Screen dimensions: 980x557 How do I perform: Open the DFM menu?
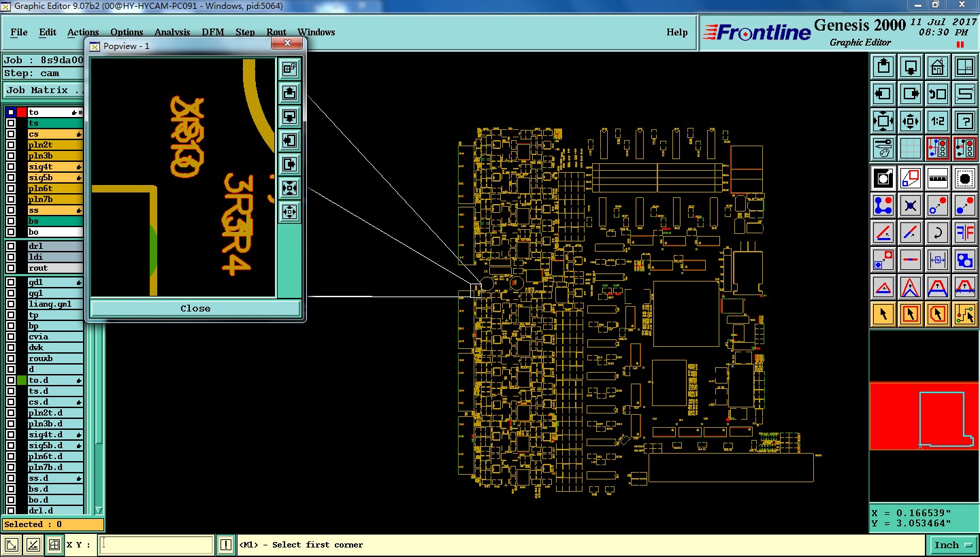[x=213, y=32]
